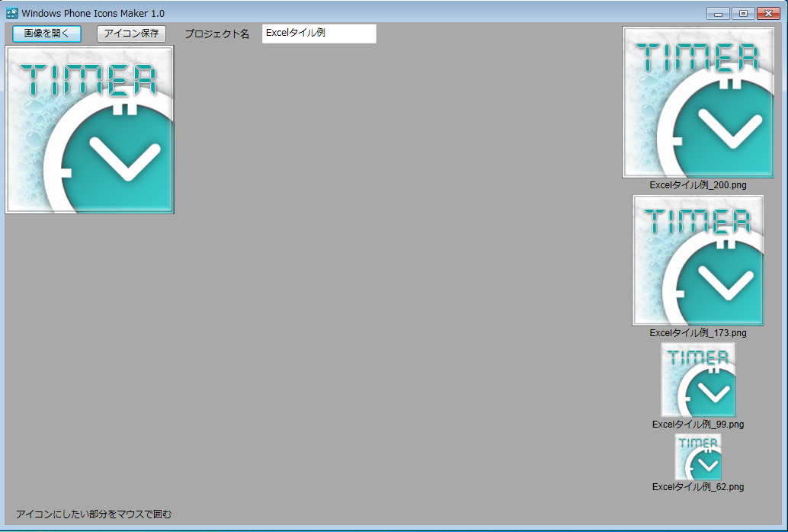Click the Excelタイル例_173.png file name
The width and height of the screenshot is (788, 532).
tap(698, 333)
